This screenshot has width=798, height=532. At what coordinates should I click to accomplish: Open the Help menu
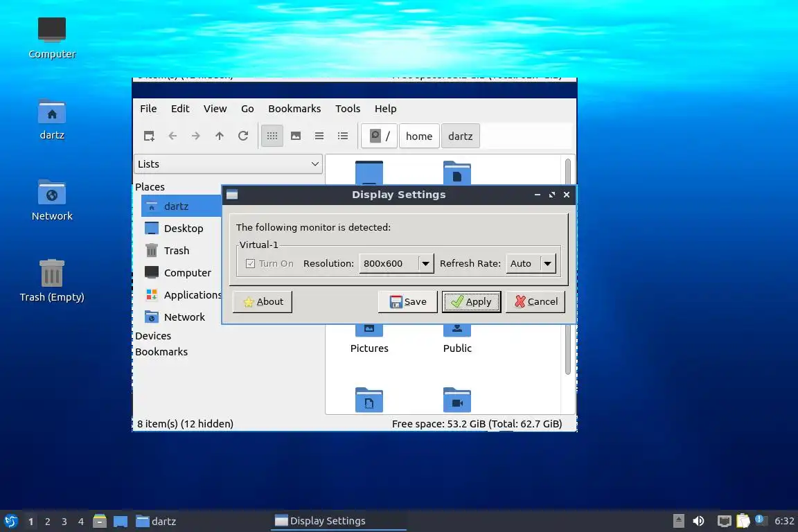[x=385, y=109]
